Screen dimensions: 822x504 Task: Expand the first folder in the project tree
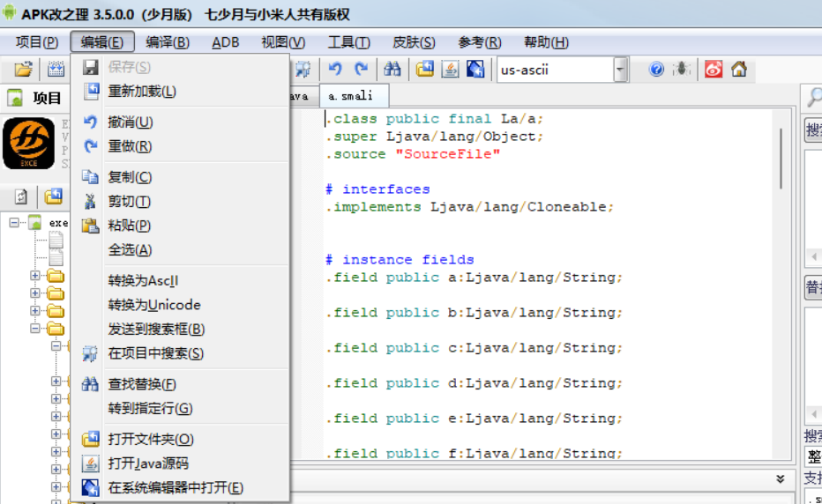(34, 275)
